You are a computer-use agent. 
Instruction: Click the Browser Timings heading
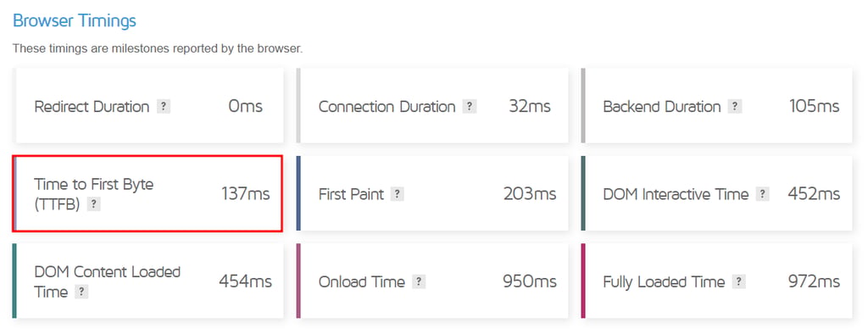click(x=75, y=21)
